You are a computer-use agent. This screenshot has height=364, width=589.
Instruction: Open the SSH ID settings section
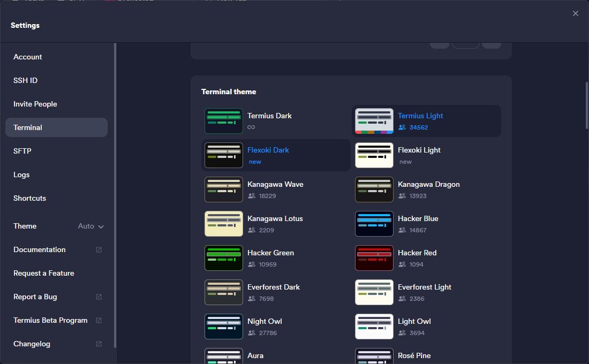coord(56,80)
